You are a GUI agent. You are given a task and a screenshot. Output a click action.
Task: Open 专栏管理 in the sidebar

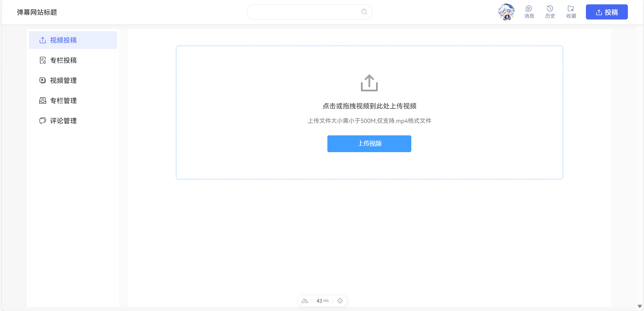73,101
